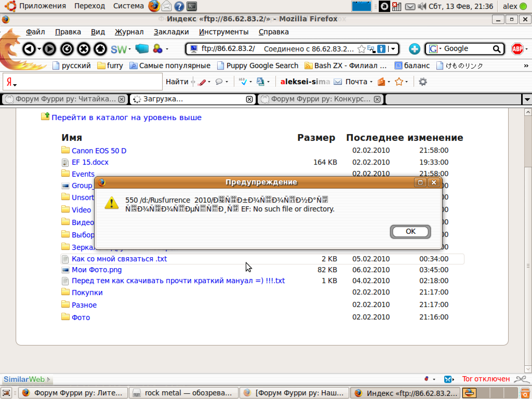Screen dimensions: 532x399
Task: Close the "Загрузка..." tab
Action: click(249, 99)
